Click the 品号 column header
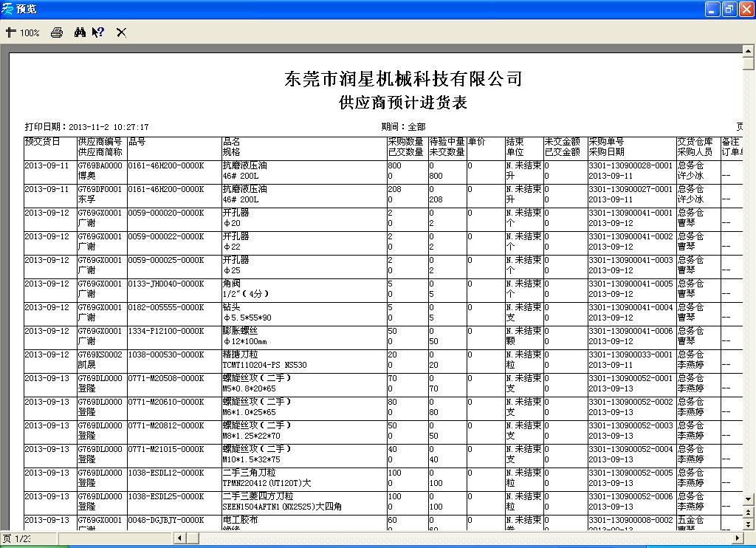 [137, 142]
